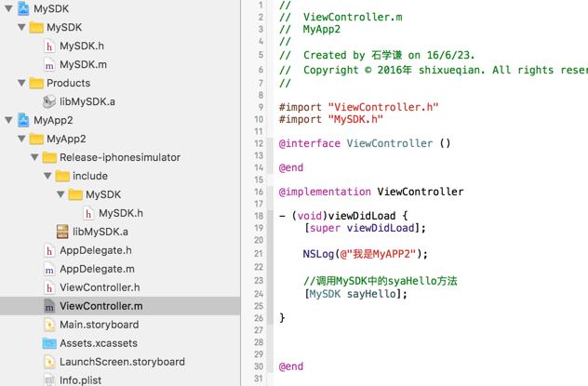Click the MySDK.m implementation file icon

point(49,65)
